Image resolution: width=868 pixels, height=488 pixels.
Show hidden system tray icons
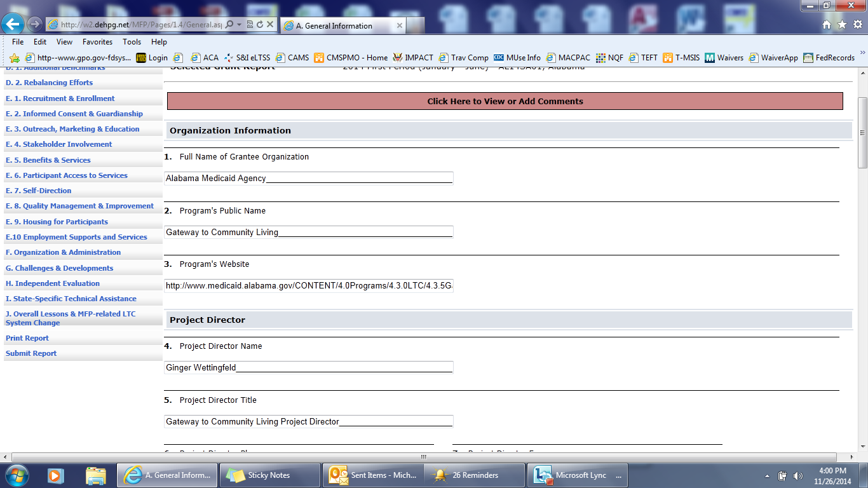point(768,476)
